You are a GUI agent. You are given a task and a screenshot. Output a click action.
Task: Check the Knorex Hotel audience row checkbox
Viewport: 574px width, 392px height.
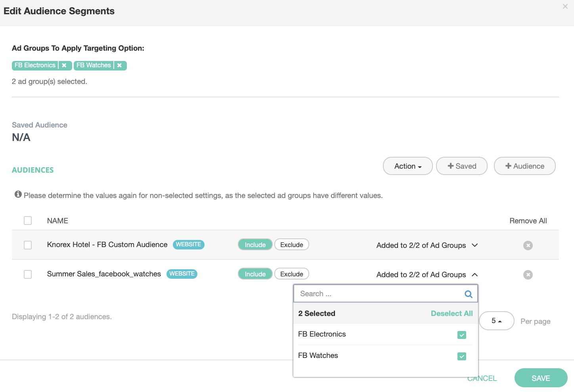pyautogui.click(x=28, y=245)
